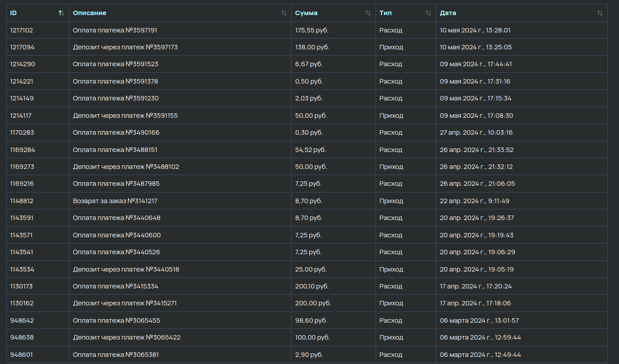Sort by Сумма using its sort icon

[368, 13]
